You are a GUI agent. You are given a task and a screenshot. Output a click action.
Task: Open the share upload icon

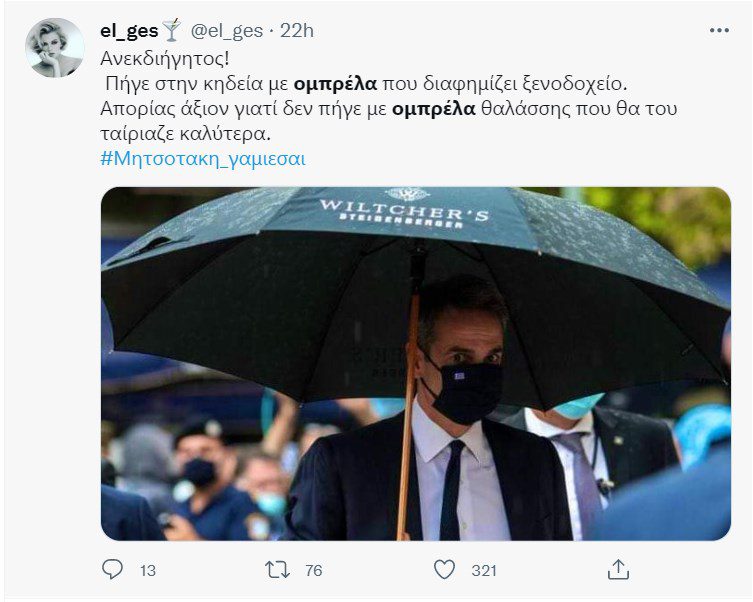point(618,569)
